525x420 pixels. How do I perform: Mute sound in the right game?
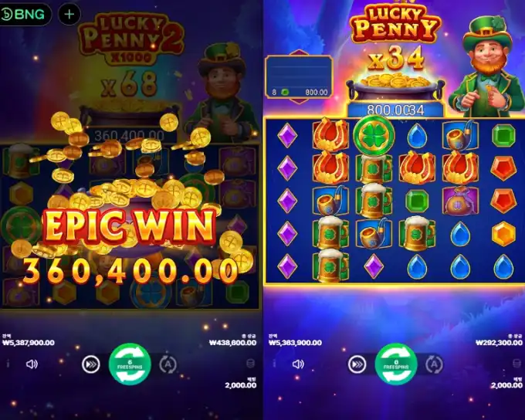(x=298, y=364)
